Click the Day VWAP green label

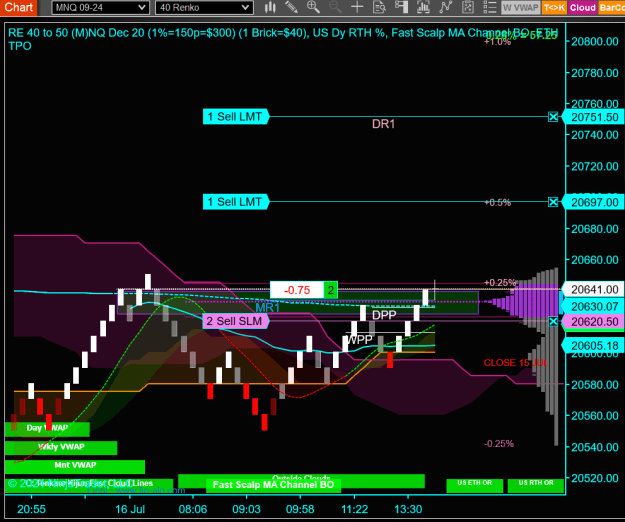(x=47, y=428)
